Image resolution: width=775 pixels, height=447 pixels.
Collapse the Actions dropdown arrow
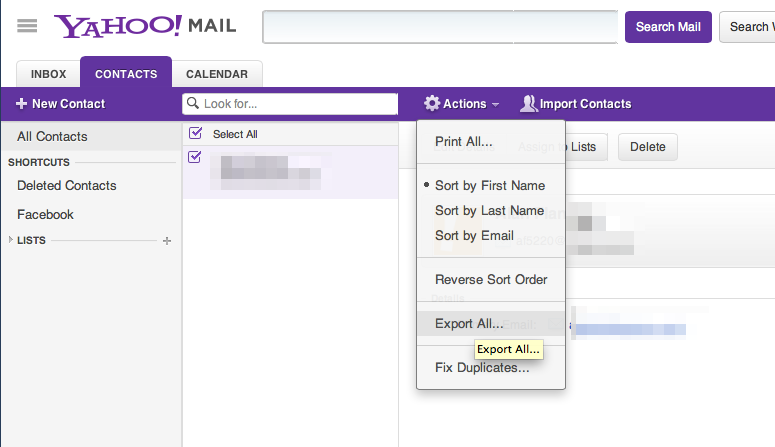pyautogui.click(x=495, y=104)
